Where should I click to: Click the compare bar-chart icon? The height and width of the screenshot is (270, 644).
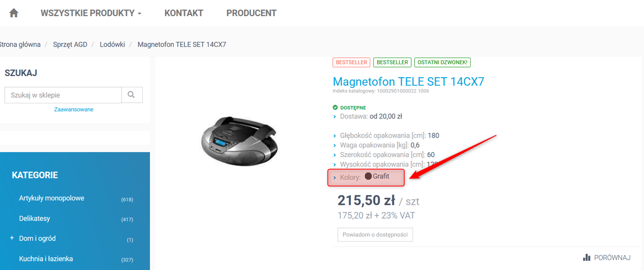click(x=587, y=258)
